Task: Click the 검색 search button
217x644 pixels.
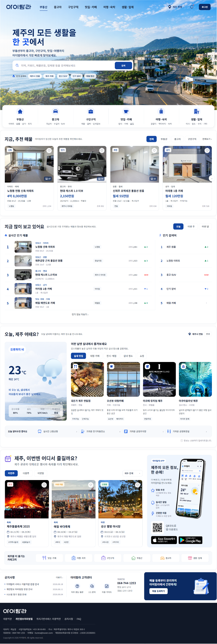Action: coord(123,65)
